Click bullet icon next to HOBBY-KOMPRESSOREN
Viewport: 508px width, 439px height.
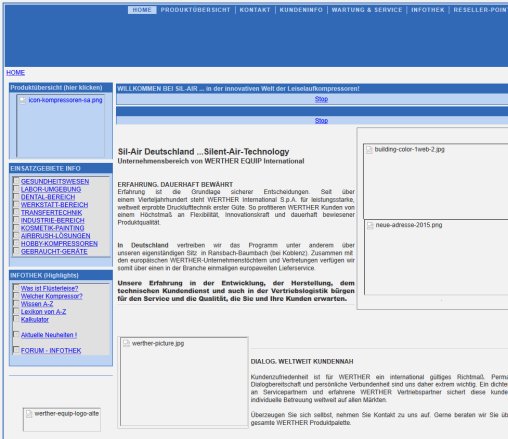16,243
